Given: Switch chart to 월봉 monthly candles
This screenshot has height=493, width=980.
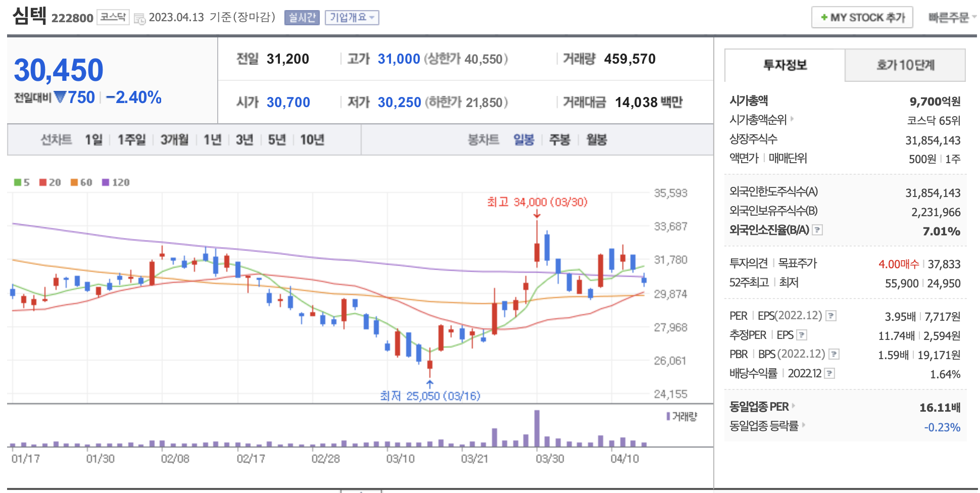Looking at the screenshot, I should (596, 140).
